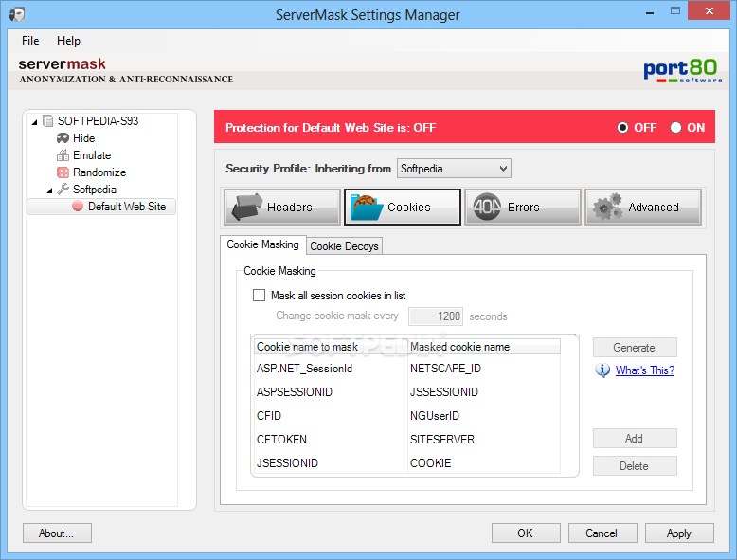Enable Mask all session cookies in list
This screenshot has width=737, height=560.
259,296
